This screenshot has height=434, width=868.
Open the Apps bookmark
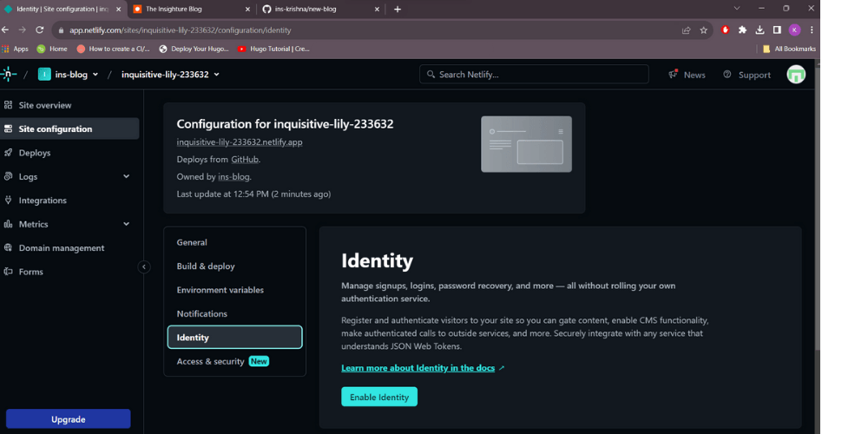click(x=15, y=49)
